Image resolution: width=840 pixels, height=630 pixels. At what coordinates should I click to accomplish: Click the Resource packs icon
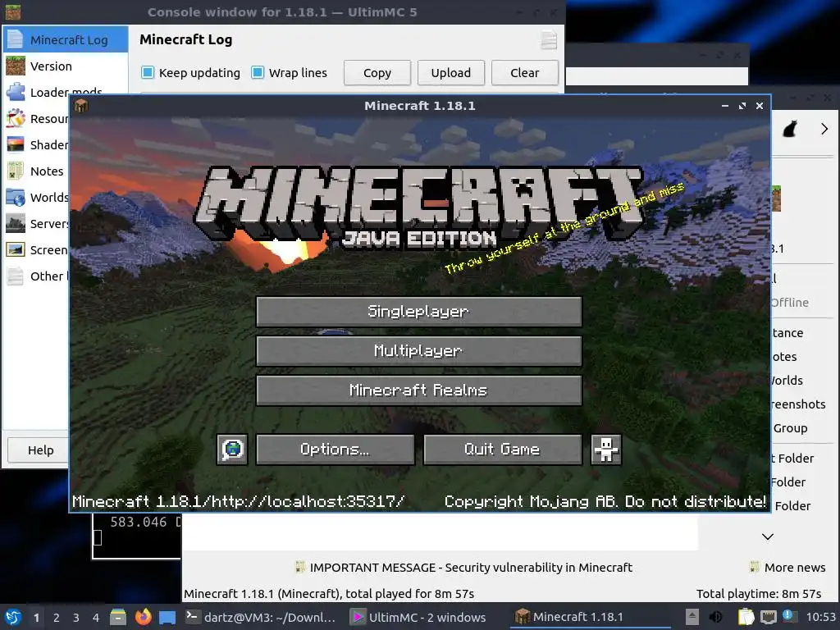coord(16,118)
